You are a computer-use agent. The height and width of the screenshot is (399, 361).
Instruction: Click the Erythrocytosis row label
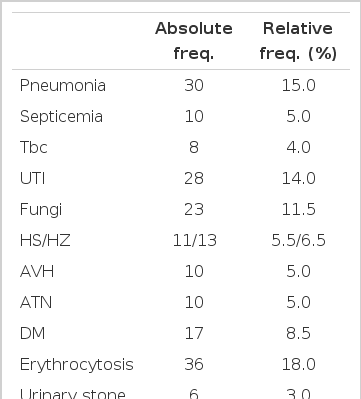pyautogui.click(x=77, y=365)
